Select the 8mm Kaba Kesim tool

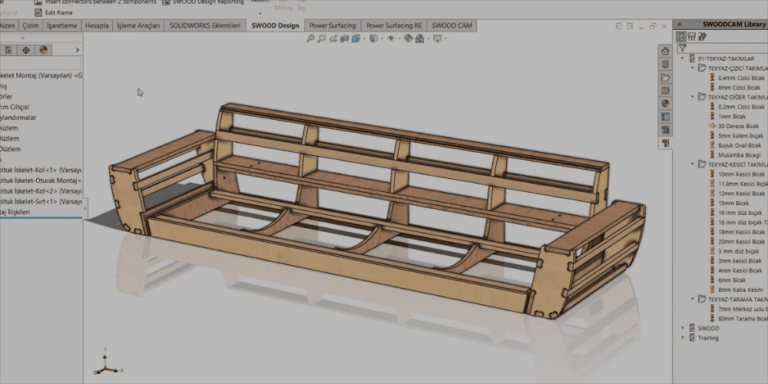(x=741, y=290)
